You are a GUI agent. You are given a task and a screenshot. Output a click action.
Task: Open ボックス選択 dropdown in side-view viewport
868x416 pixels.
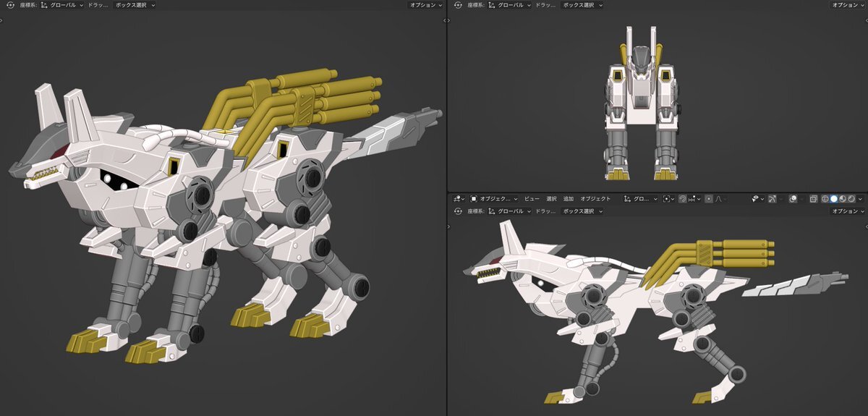(582, 211)
